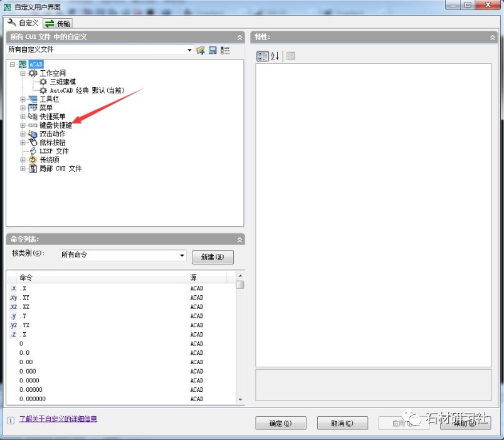
Task: Sort by the 命令 column header
Action: pyautogui.click(x=102, y=277)
